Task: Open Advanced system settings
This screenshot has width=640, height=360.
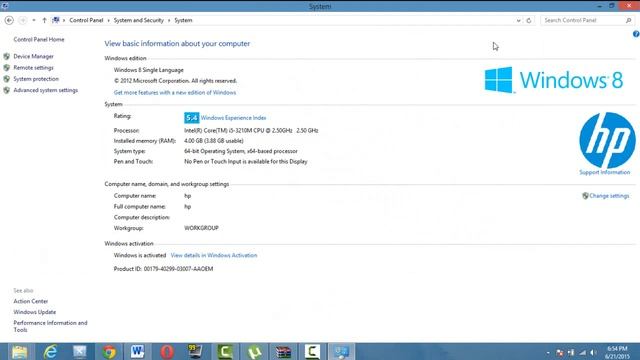Action: (x=45, y=90)
